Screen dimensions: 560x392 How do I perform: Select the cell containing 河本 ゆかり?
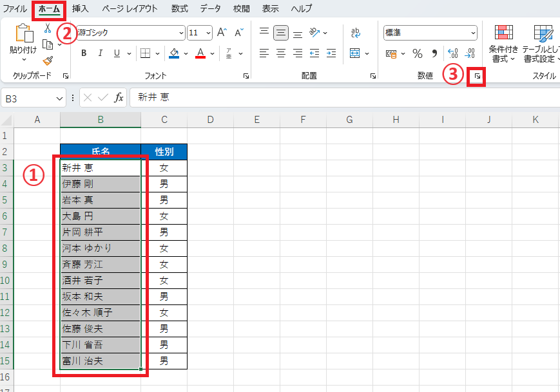pyautogui.click(x=101, y=248)
